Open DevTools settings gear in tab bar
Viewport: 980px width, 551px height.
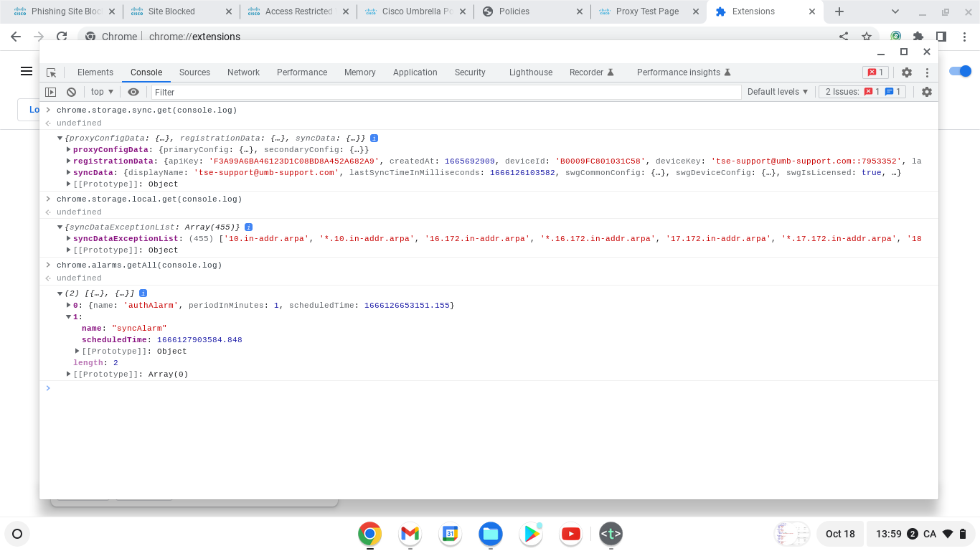click(x=907, y=72)
